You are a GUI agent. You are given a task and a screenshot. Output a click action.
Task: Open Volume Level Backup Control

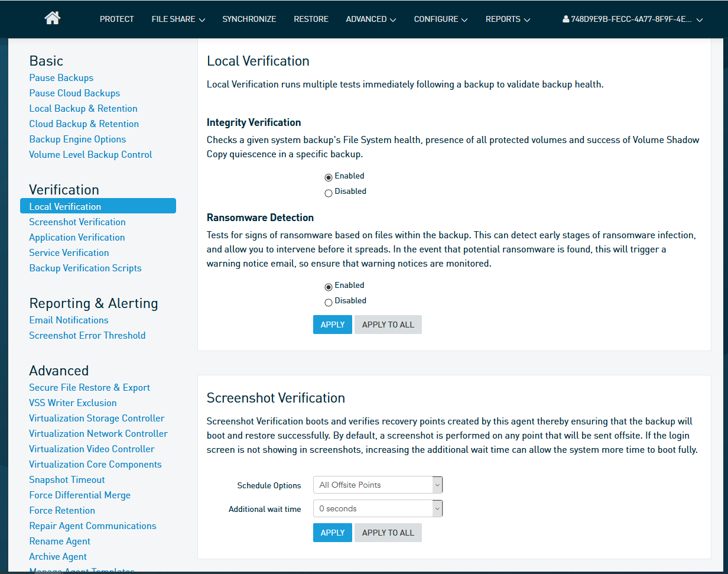(90, 154)
